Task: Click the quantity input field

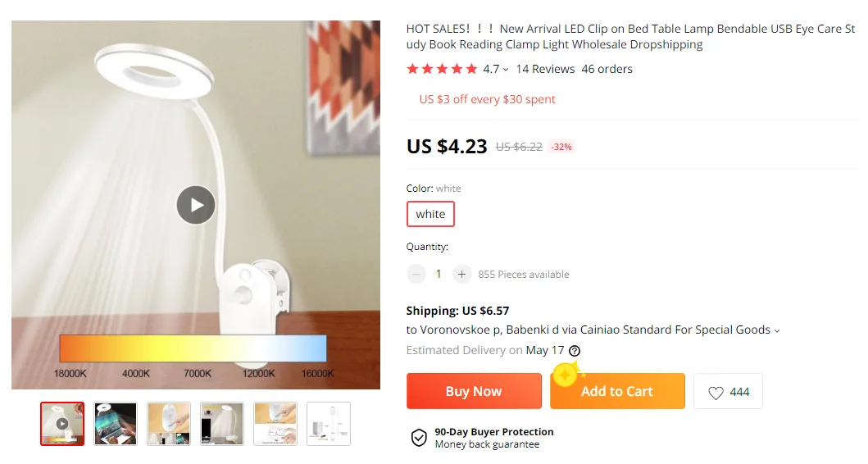Action: pyautogui.click(x=439, y=275)
